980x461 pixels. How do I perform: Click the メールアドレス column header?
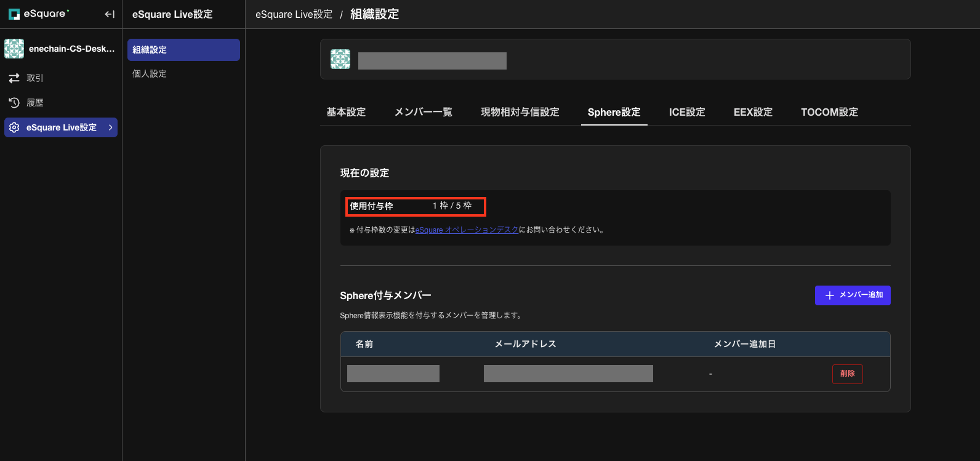click(x=526, y=344)
